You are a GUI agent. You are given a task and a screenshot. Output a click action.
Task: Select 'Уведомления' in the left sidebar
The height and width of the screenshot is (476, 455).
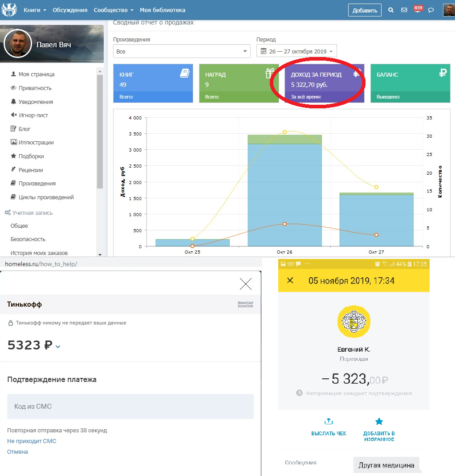pos(36,102)
